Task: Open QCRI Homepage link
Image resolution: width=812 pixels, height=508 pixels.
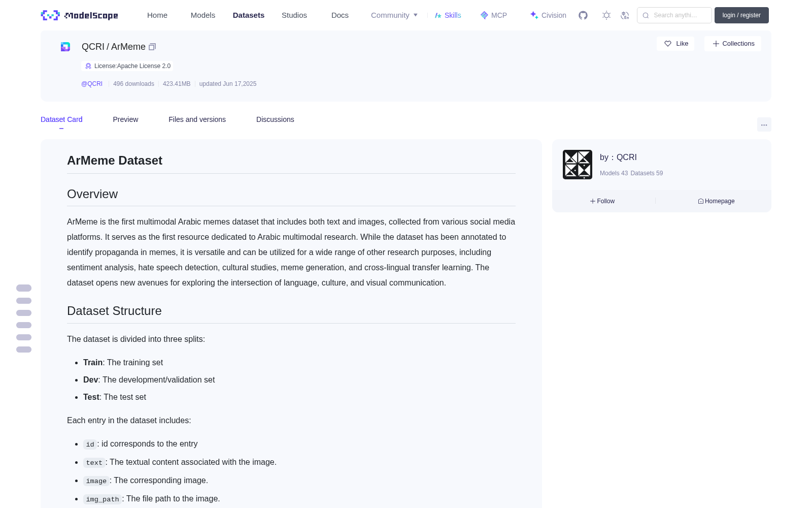Action: pyautogui.click(x=716, y=201)
